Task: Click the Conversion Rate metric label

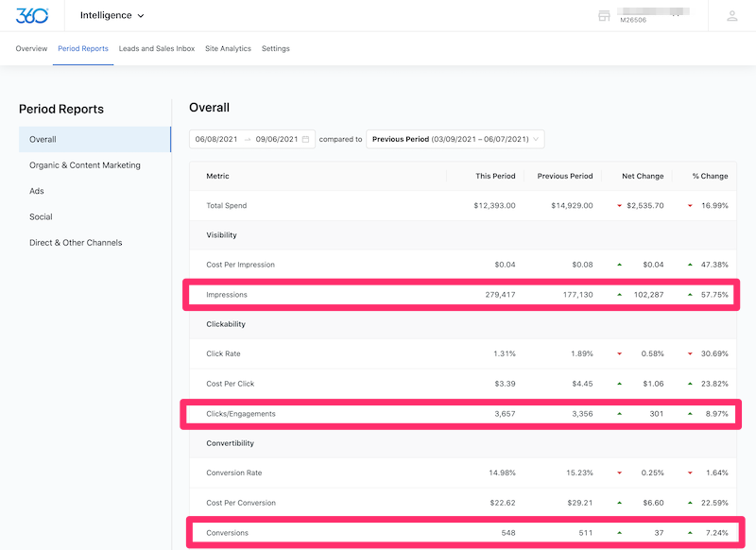Action: coord(233,473)
